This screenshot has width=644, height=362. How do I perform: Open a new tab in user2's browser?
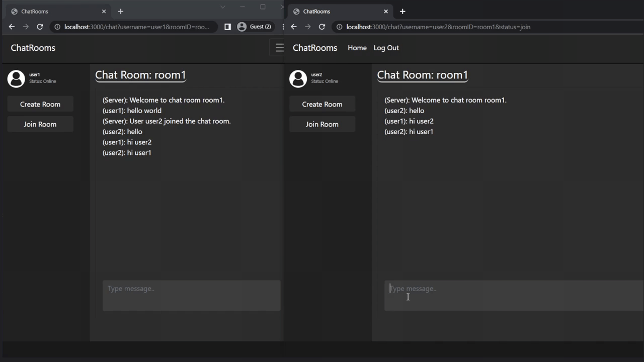(402, 11)
